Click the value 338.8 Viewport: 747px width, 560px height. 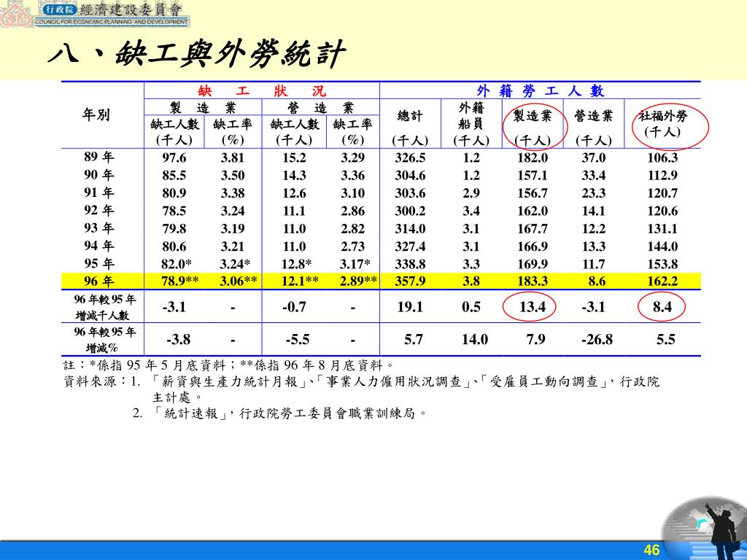click(x=410, y=264)
